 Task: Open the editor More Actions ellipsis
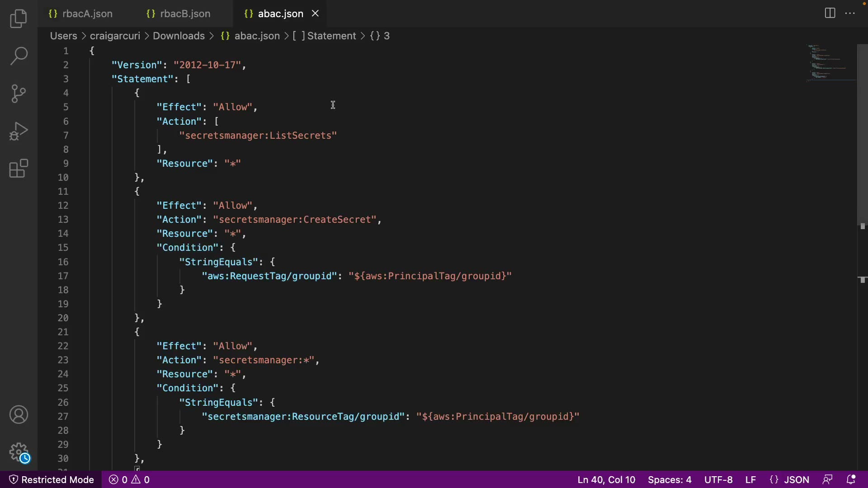(x=850, y=13)
